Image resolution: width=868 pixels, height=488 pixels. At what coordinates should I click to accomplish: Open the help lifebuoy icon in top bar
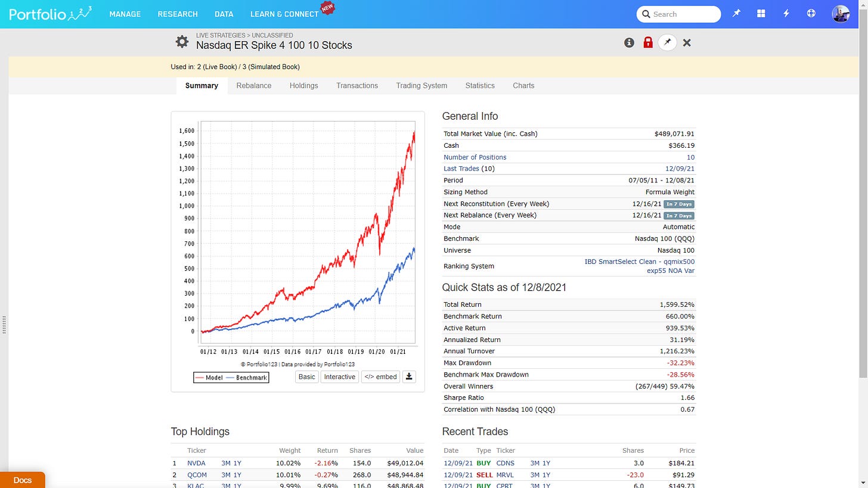811,14
